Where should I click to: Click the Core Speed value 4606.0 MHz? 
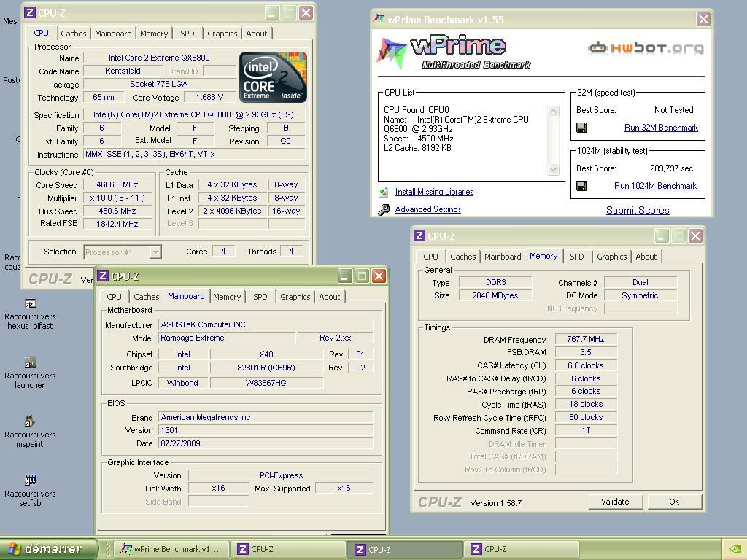click(x=117, y=184)
